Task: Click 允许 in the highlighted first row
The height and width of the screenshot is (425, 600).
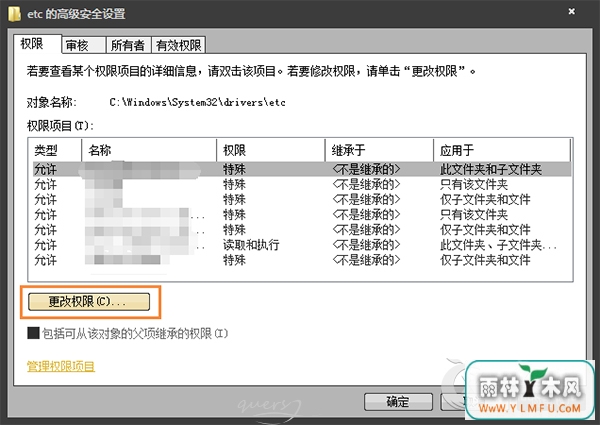Action: (45, 169)
